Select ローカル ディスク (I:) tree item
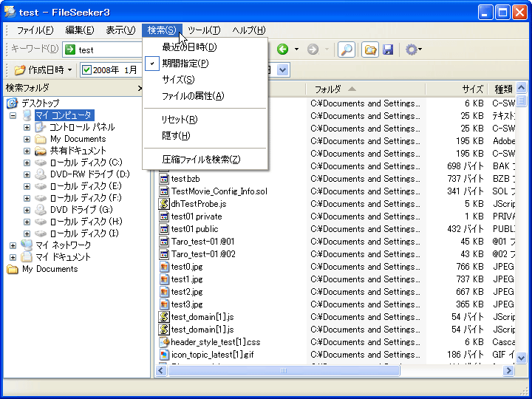 tap(84, 233)
